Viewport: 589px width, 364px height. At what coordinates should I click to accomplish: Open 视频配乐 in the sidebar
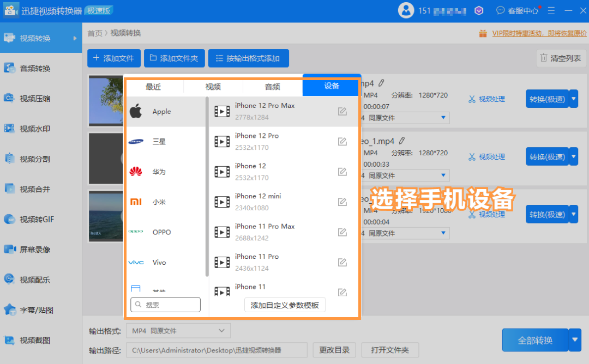[40, 280]
